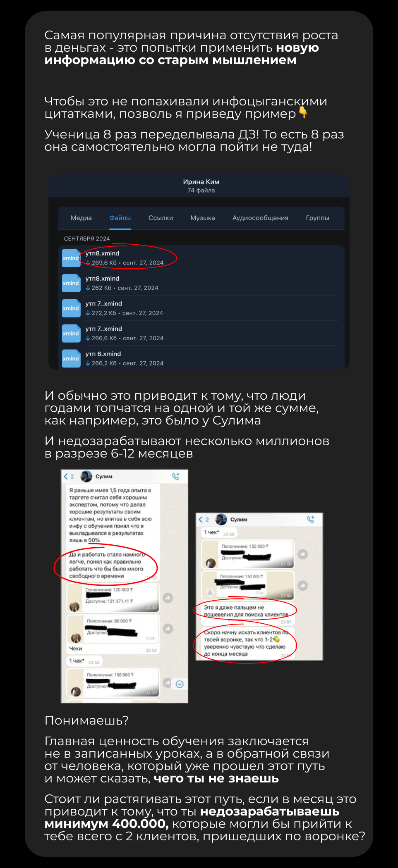Screen dimensions: 398x868
Task: Switch to the Музыка tab
Action: click(x=203, y=218)
